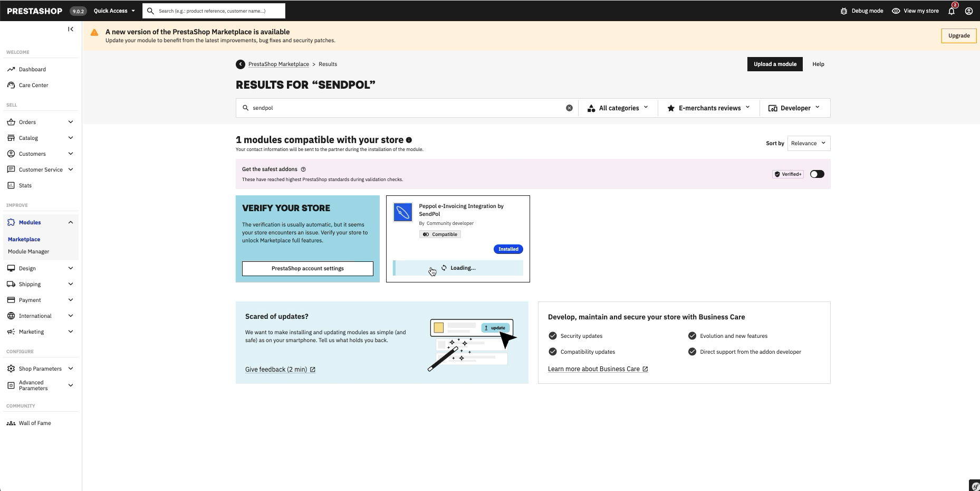Open the notifications bell
Viewport: 980px width, 491px height.
tap(952, 11)
